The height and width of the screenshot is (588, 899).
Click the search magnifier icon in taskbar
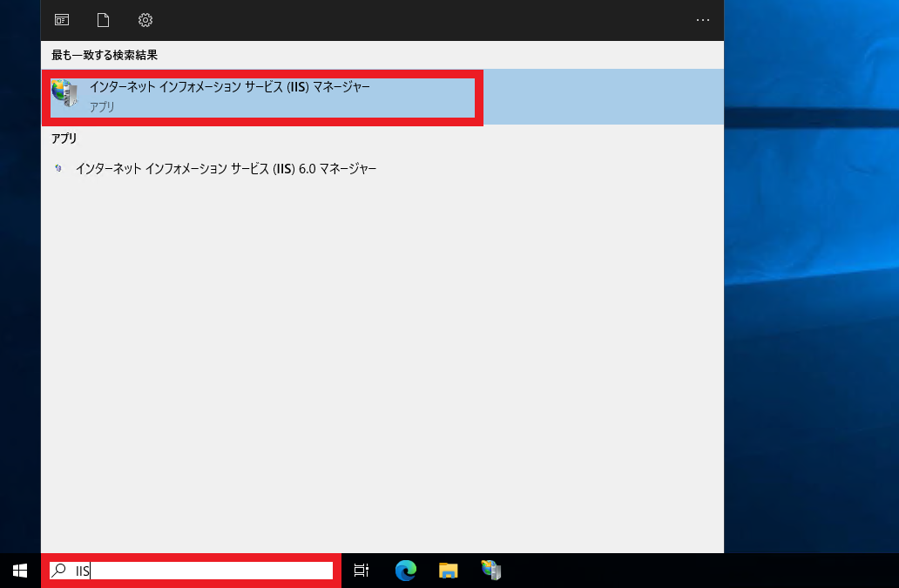tap(58, 571)
